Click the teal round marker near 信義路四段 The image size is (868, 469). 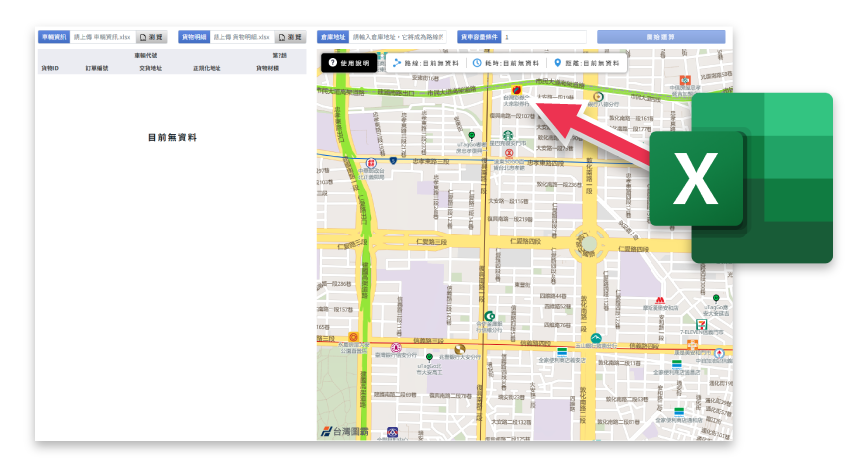click(x=596, y=338)
